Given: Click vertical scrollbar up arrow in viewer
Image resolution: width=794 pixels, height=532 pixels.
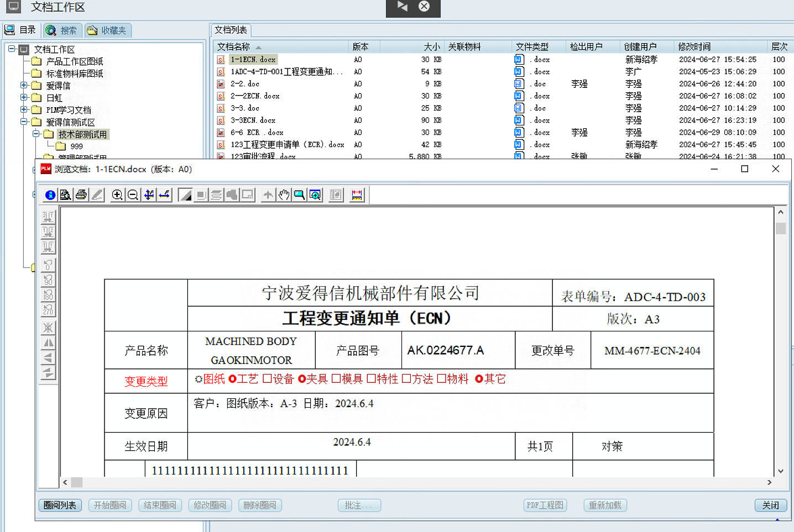Looking at the screenshot, I should (x=781, y=212).
